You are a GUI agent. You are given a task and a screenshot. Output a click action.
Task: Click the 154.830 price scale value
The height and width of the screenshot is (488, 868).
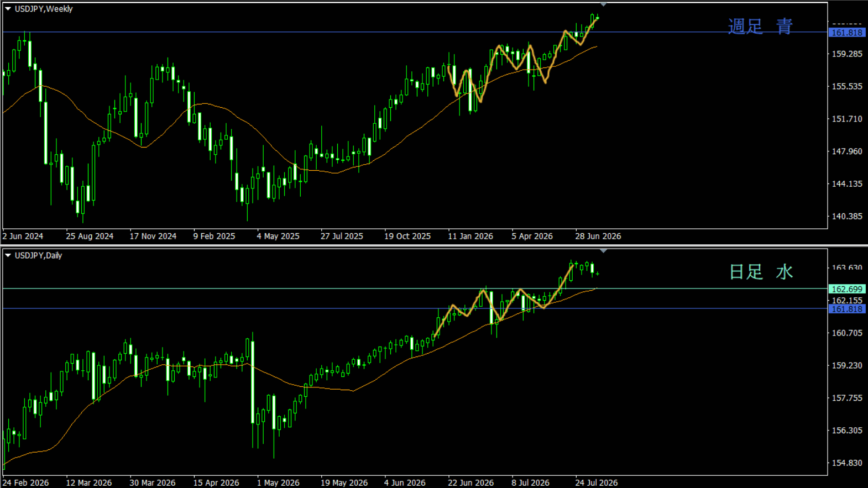point(847,463)
